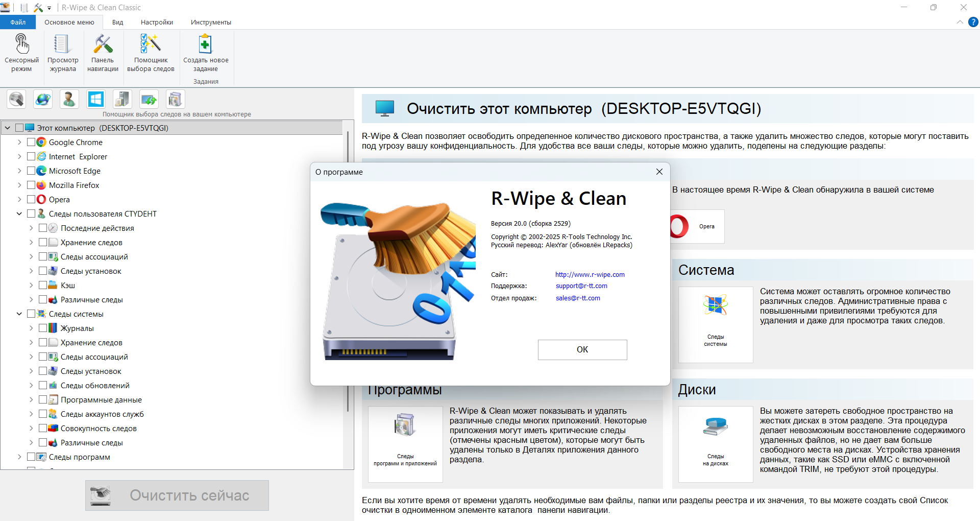Image resolution: width=980 pixels, height=521 pixels.
Task: Open the Файл tab
Action: point(18,22)
